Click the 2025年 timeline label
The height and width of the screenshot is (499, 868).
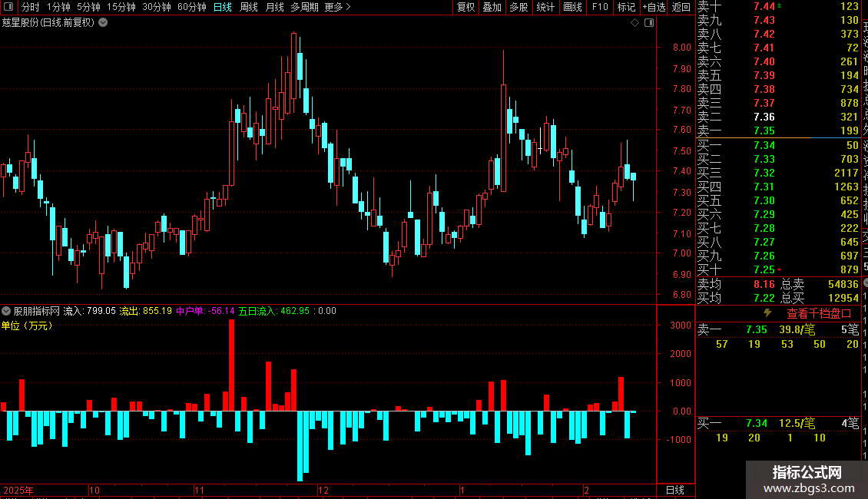coord(18,490)
